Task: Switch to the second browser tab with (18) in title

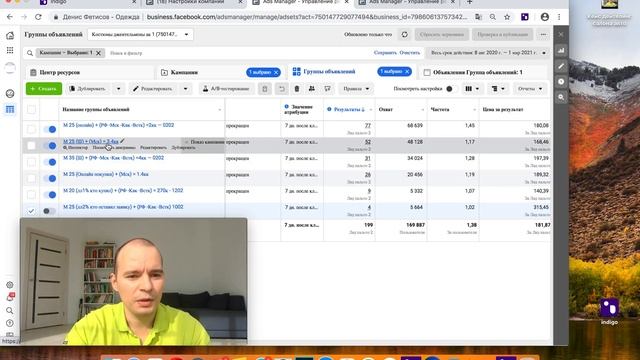Action: click(x=194, y=2)
